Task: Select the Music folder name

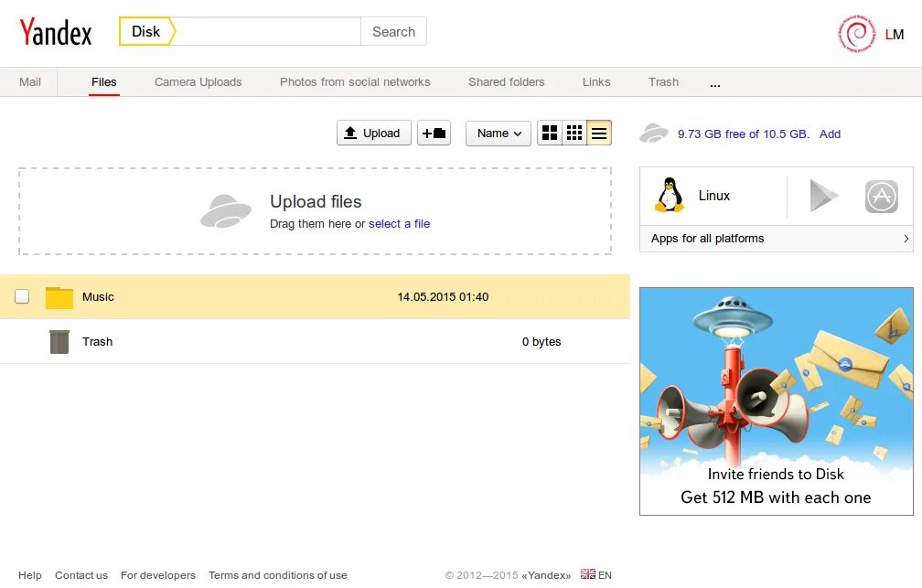Action: click(x=98, y=297)
